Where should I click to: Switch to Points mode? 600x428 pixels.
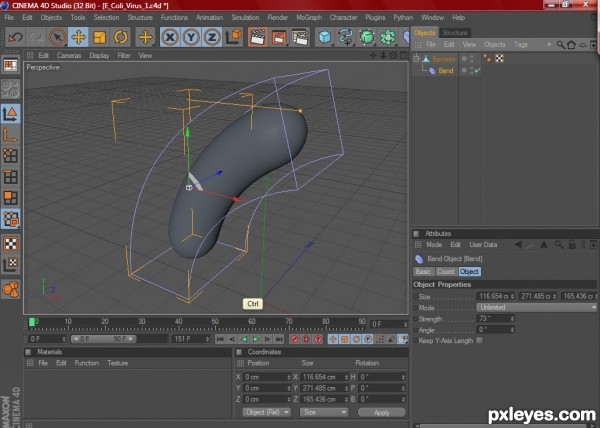tap(10, 155)
